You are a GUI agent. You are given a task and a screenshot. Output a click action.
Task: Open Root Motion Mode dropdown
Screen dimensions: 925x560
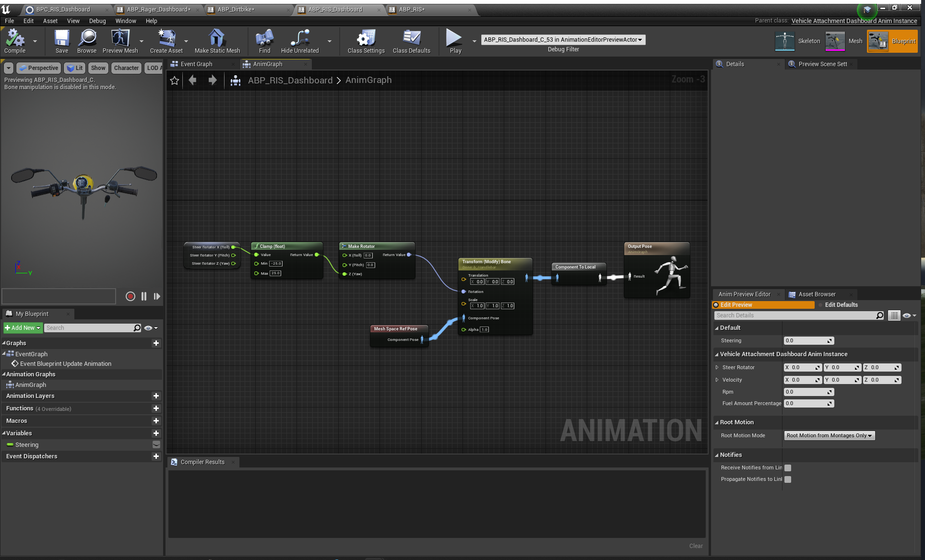point(830,436)
